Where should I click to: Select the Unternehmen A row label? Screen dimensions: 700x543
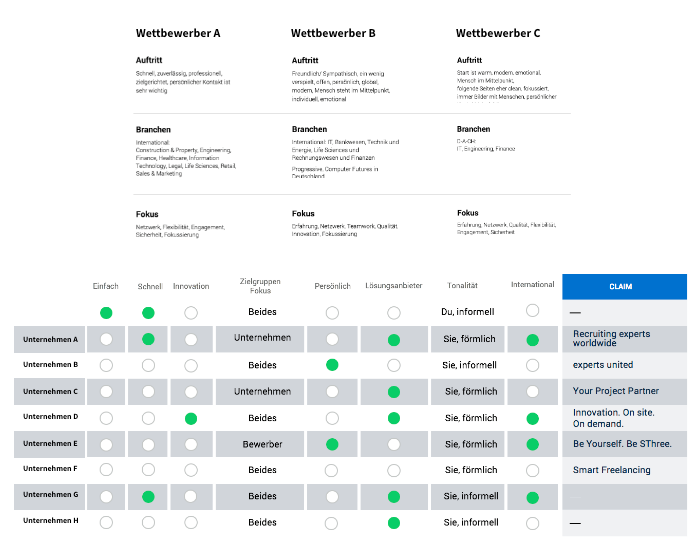[x=50, y=339]
